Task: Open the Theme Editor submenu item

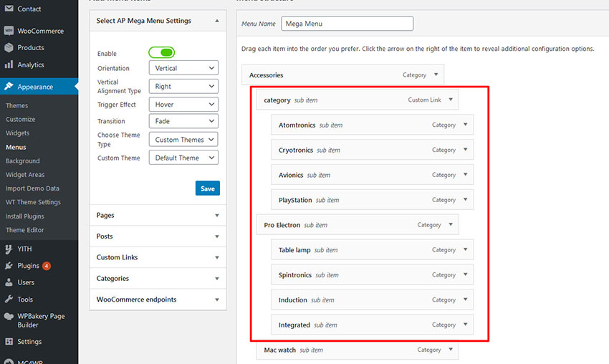Action: (25, 230)
